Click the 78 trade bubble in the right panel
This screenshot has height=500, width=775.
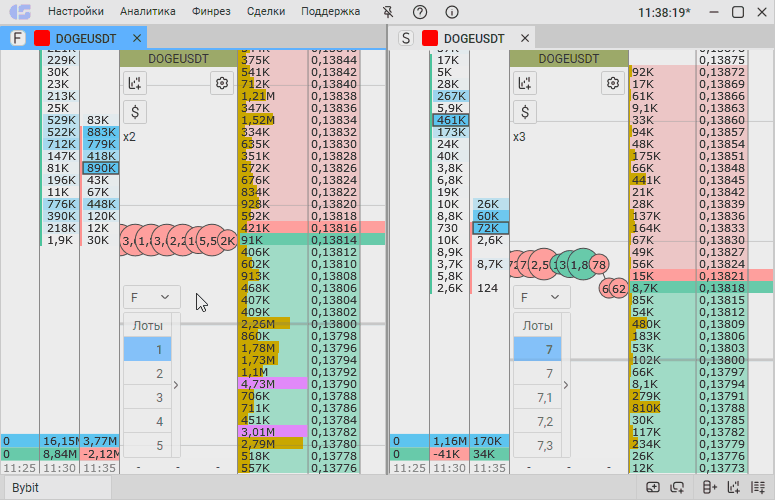[599, 265]
